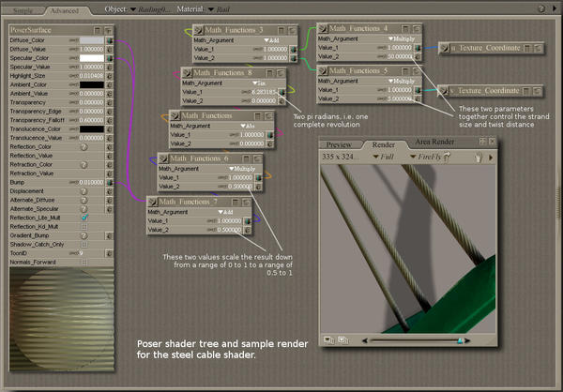Click the black Translucence_Color swatch
The image size is (563, 392).
92,129
